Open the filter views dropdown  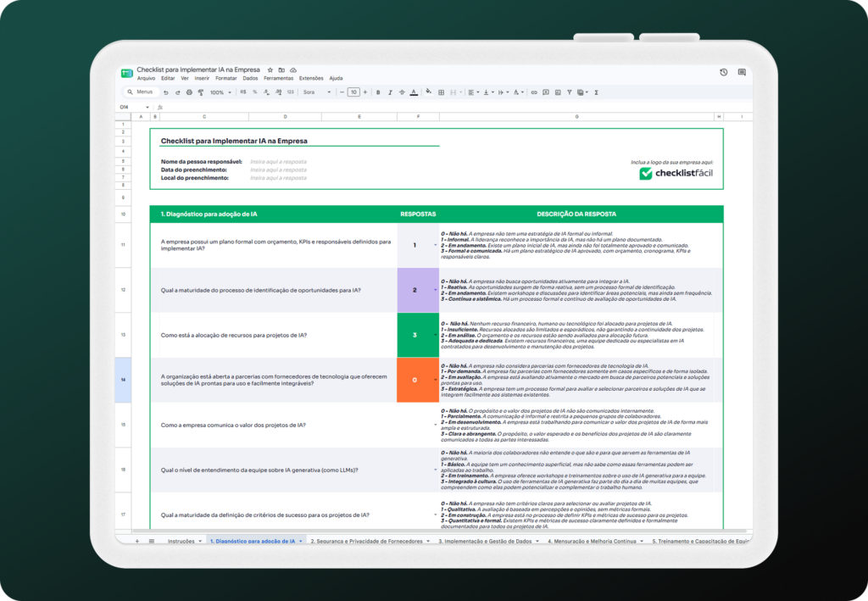point(582,92)
